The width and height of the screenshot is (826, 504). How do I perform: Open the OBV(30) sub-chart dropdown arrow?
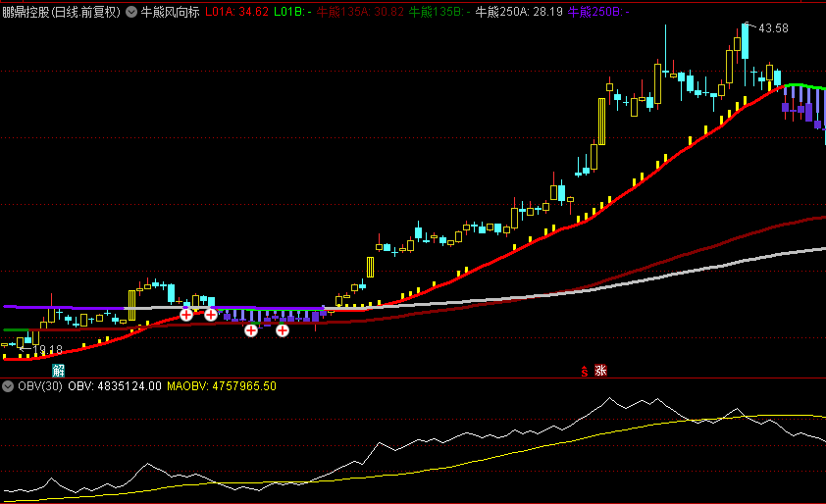pyautogui.click(x=8, y=386)
